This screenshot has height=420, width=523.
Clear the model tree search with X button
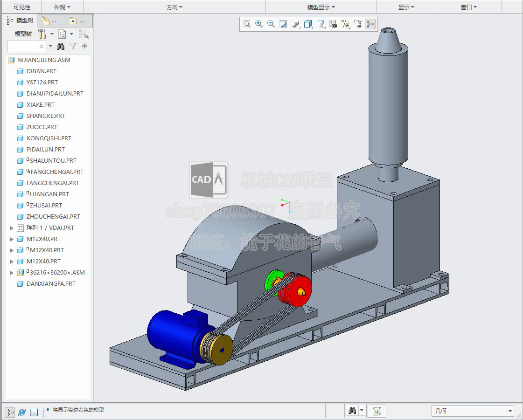tap(41, 46)
